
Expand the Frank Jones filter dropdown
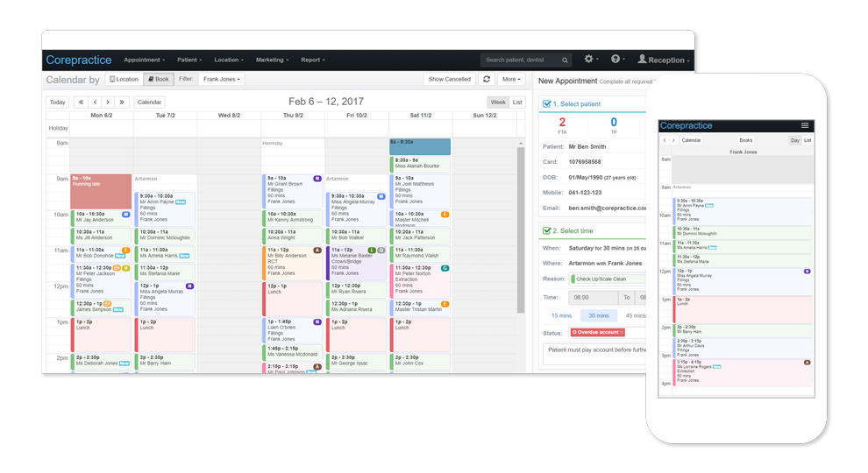click(221, 80)
